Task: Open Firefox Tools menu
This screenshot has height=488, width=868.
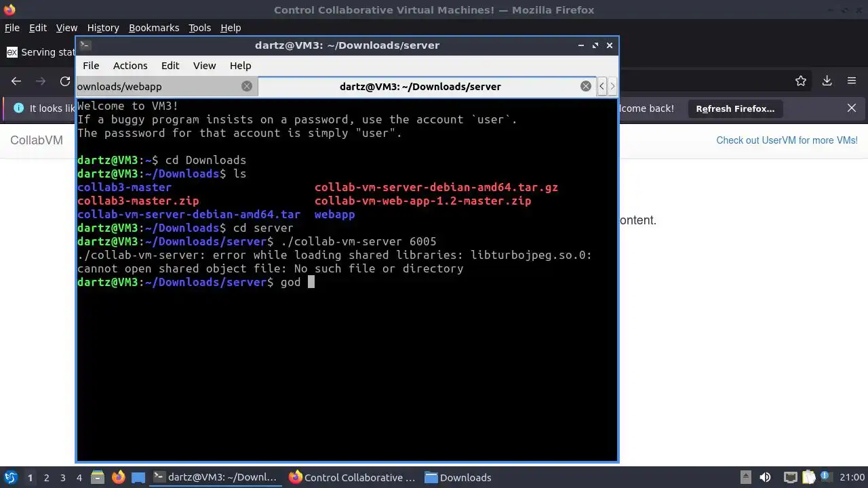Action: click(x=199, y=28)
